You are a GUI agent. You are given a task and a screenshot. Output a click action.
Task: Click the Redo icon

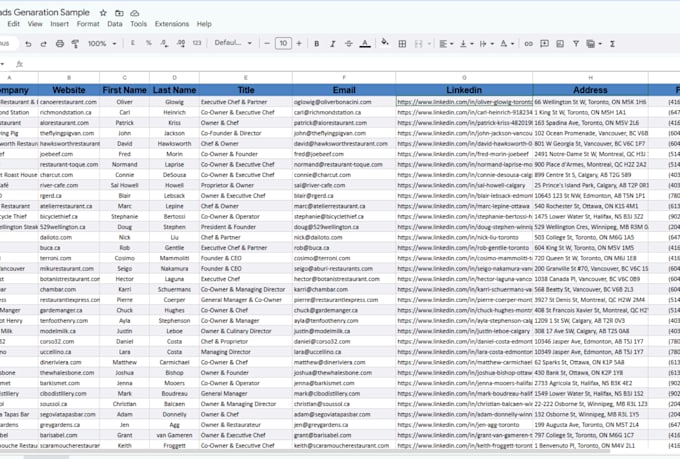[x=43, y=44]
